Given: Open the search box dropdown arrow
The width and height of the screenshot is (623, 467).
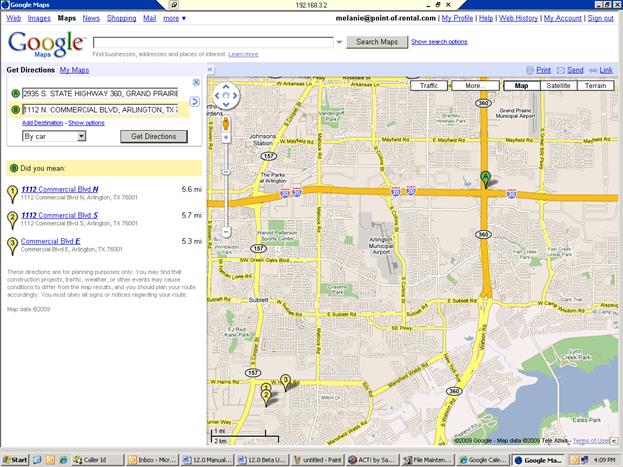Looking at the screenshot, I should tap(339, 42).
